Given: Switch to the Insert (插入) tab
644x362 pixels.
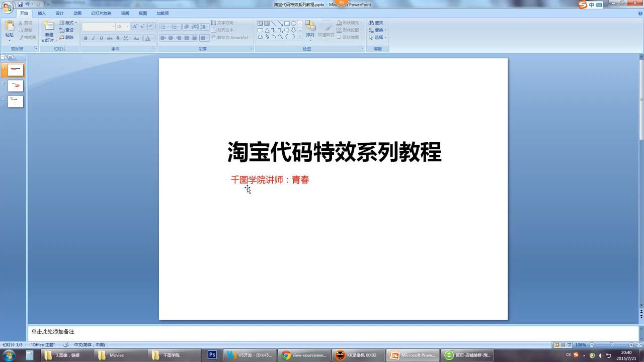Looking at the screenshot, I should [42, 13].
